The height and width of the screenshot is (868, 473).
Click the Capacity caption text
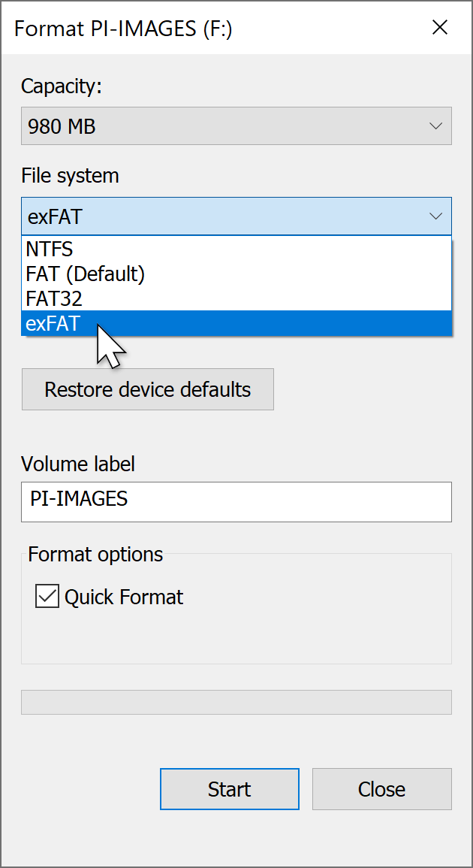pyautogui.click(x=61, y=86)
